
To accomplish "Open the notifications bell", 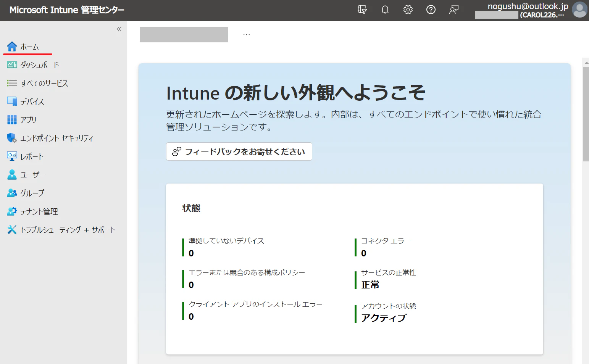I will tap(385, 10).
